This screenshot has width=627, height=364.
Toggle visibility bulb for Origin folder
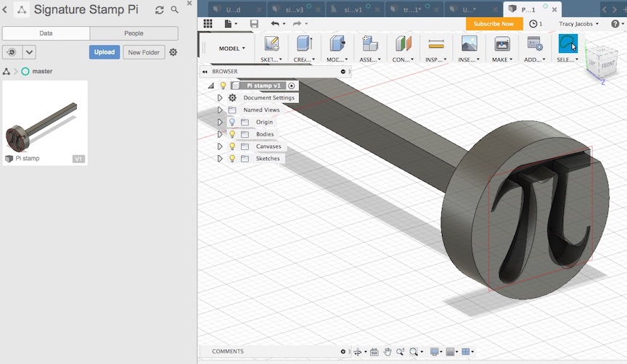click(x=232, y=122)
